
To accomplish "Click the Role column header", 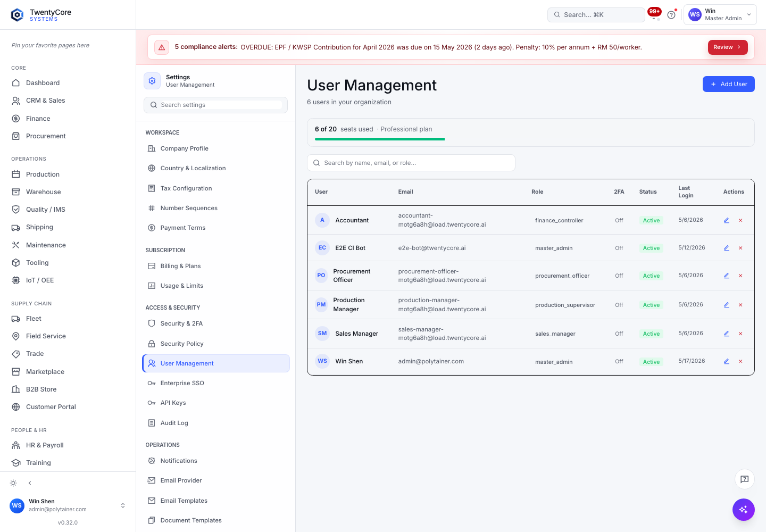I will [537, 192].
